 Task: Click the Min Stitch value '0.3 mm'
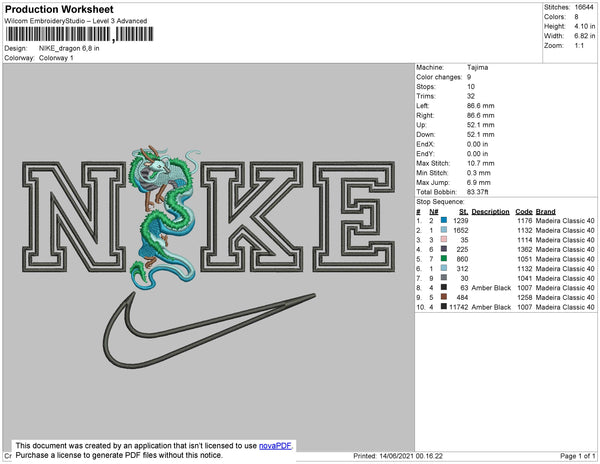click(478, 173)
